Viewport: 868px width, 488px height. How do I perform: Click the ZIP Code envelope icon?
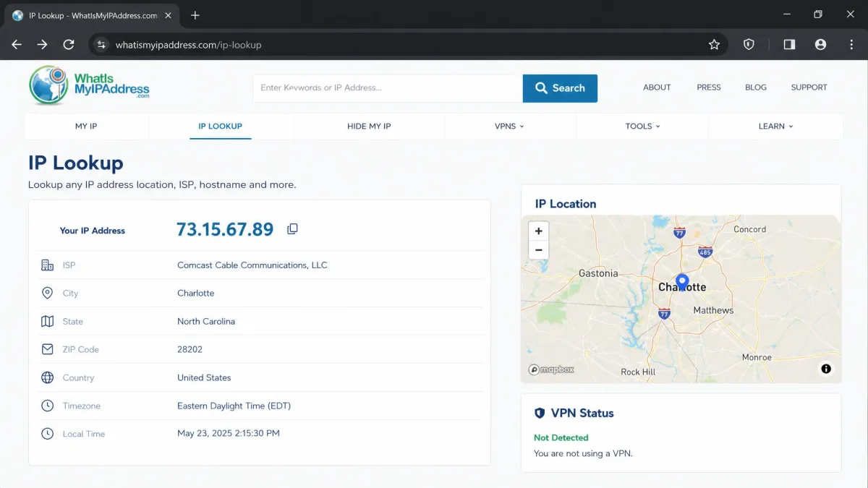[x=47, y=349]
